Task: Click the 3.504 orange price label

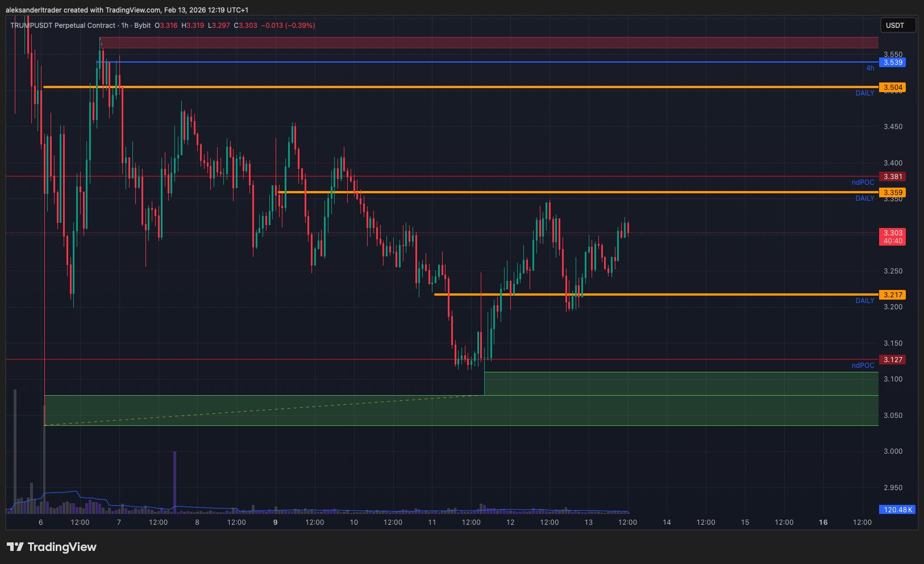Action: pyautogui.click(x=892, y=88)
